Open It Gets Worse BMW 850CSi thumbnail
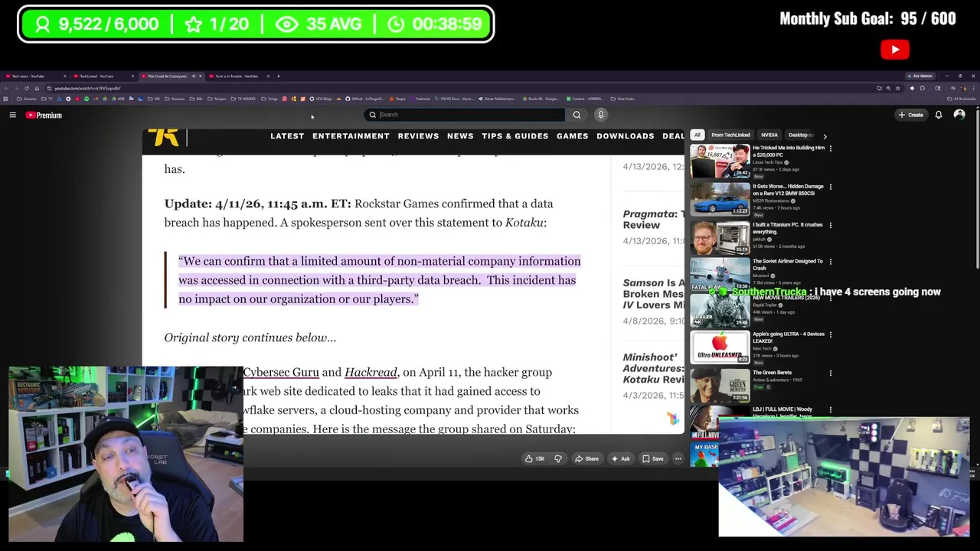Image resolution: width=980 pixels, height=551 pixels. pos(720,199)
